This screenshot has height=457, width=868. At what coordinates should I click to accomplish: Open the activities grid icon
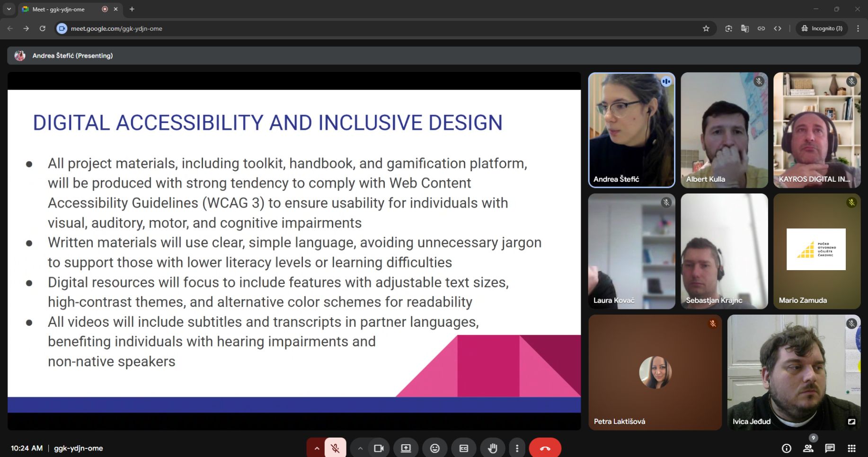coord(851,448)
